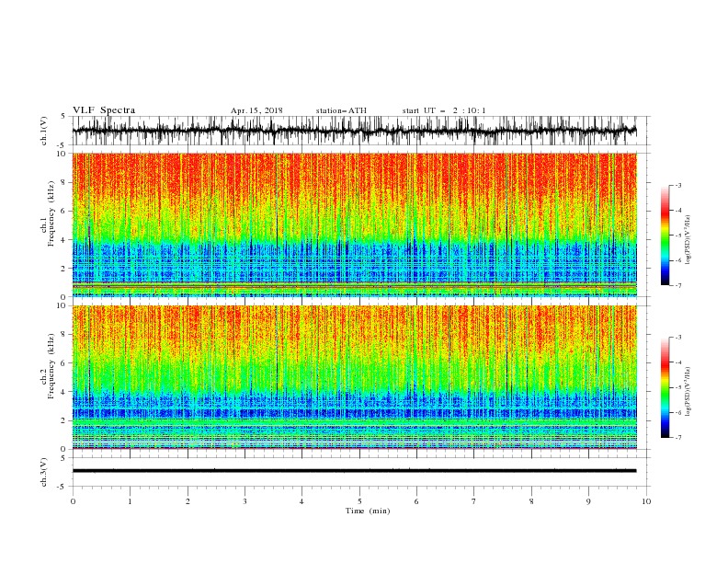728x563 pixels.
Task: Click inside the ch.2 spectrogram panel
Action: click(x=354, y=377)
